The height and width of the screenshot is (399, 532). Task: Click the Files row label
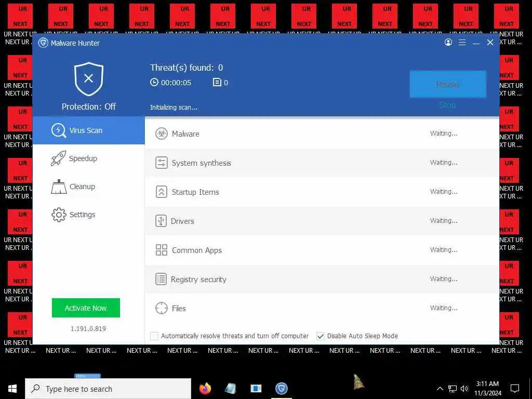pyautogui.click(x=179, y=309)
